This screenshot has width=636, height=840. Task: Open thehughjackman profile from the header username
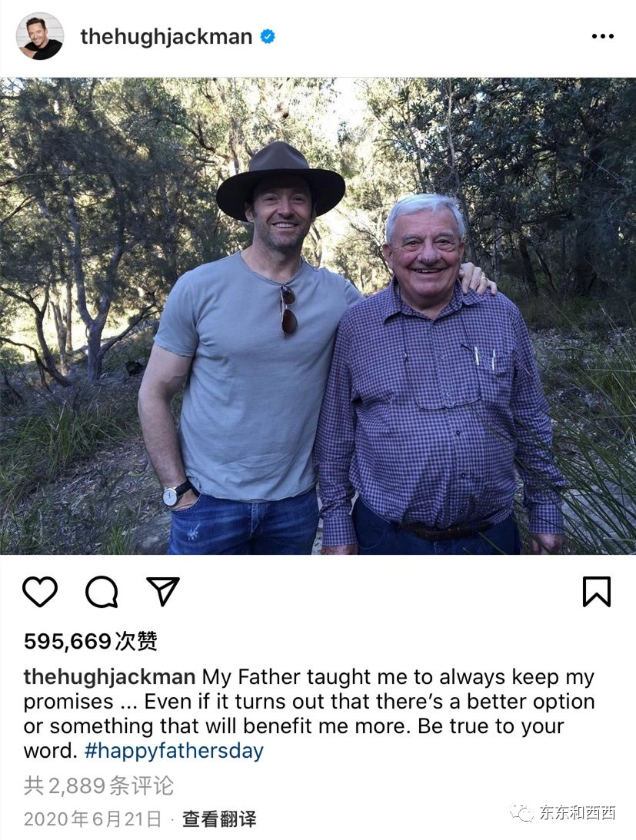coord(167,36)
